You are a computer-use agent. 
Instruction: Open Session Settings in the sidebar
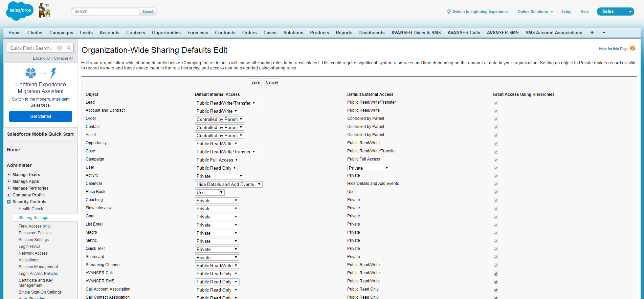34,240
